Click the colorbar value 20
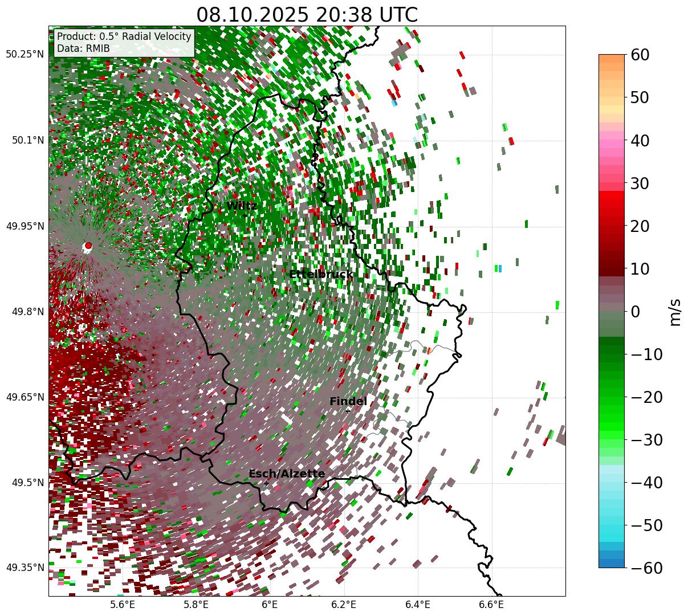688x616 pixels. tap(639, 226)
